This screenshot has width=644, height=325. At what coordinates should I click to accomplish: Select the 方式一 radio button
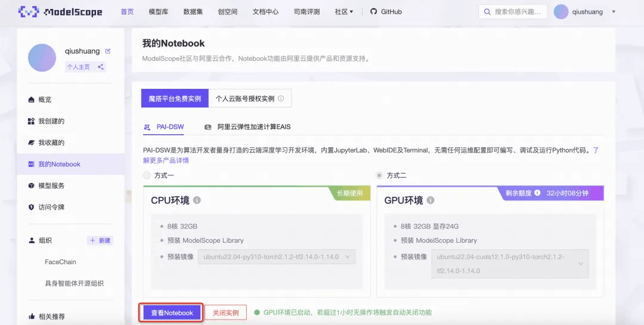click(x=147, y=175)
